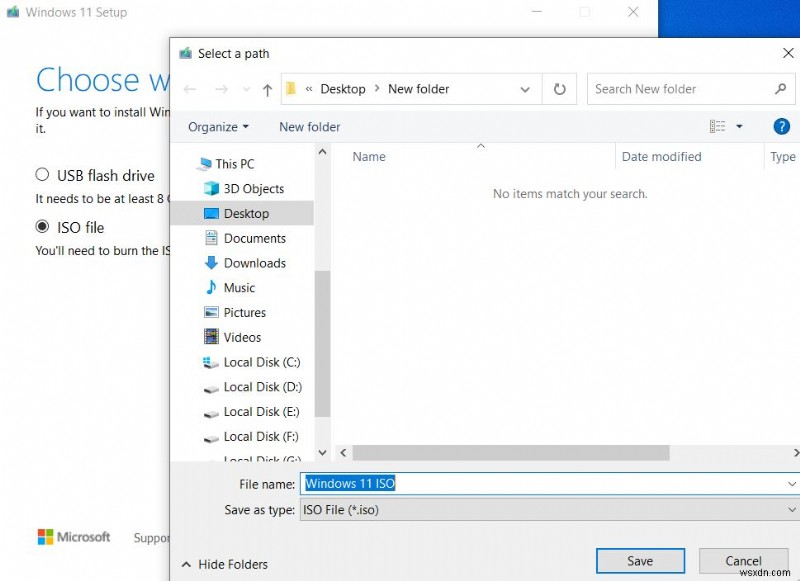This screenshot has height=581, width=800.
Task: Open the This PC sidebar item
Action: click(237, 163)
